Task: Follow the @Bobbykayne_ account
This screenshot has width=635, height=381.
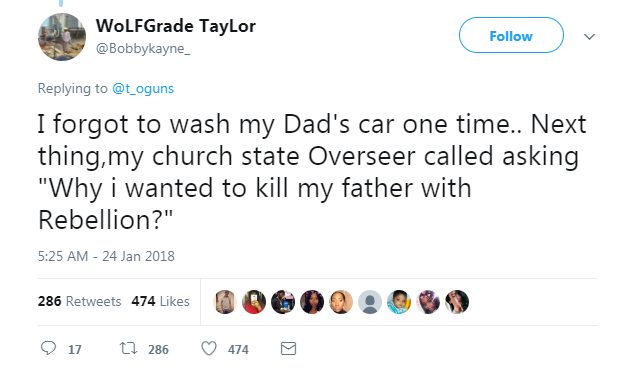Action: tap(511, 36)
